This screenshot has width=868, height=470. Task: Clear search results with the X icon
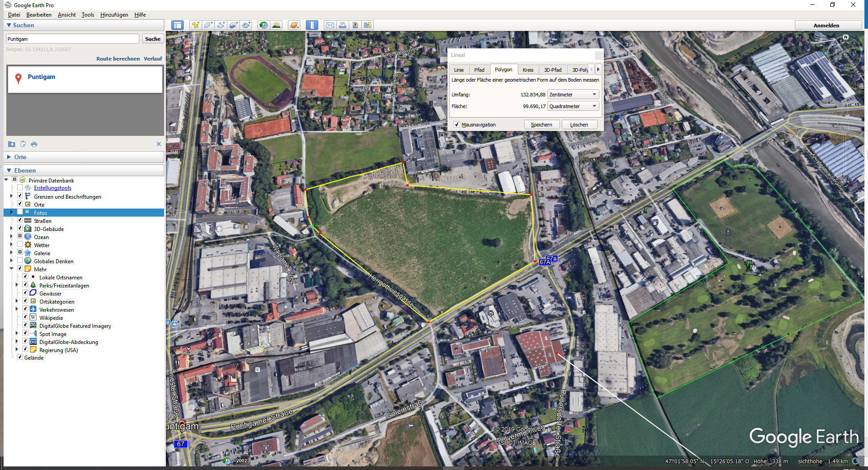(x=158, y=144)
